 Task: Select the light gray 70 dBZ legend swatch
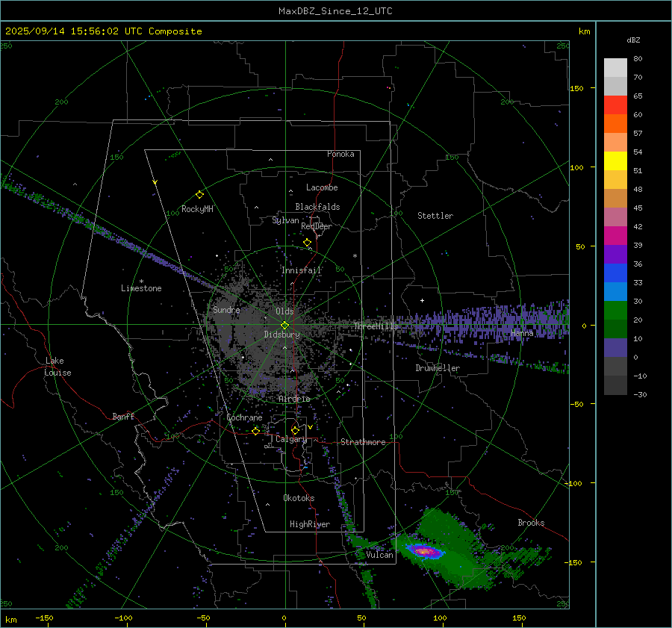(x=615, y=68)
